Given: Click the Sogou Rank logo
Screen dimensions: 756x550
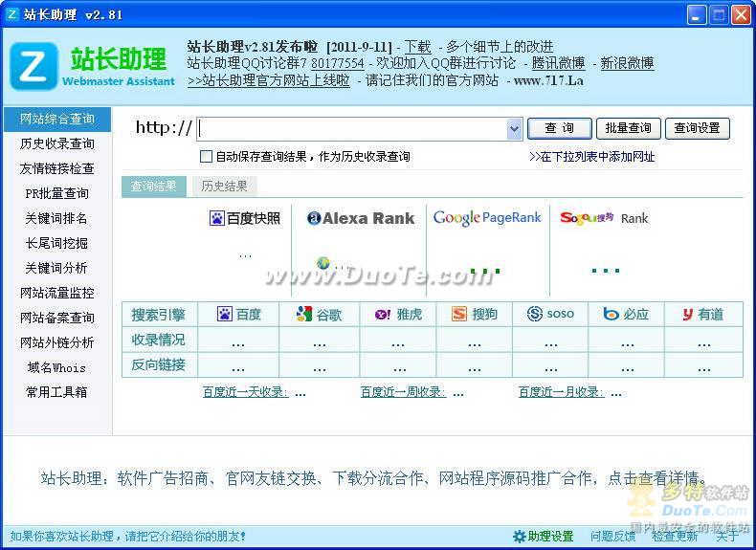Looking at the screenshot, I should [604, 218].
